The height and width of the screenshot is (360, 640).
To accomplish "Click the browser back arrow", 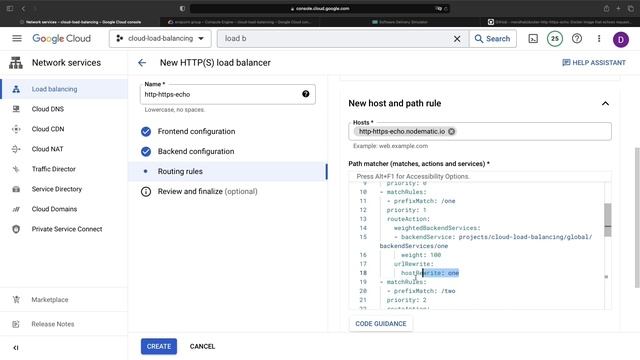I will (24, 9).
